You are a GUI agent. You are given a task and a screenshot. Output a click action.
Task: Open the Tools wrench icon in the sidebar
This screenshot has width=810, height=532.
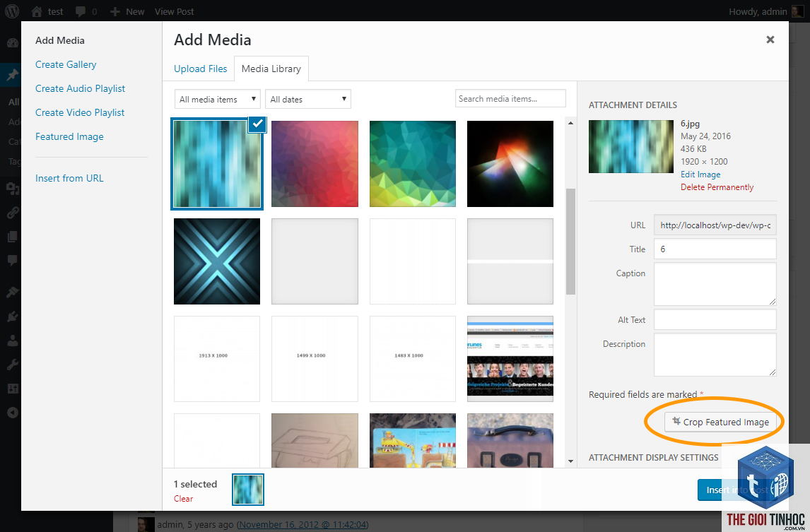pyautogui.click(x=13, y=365)
